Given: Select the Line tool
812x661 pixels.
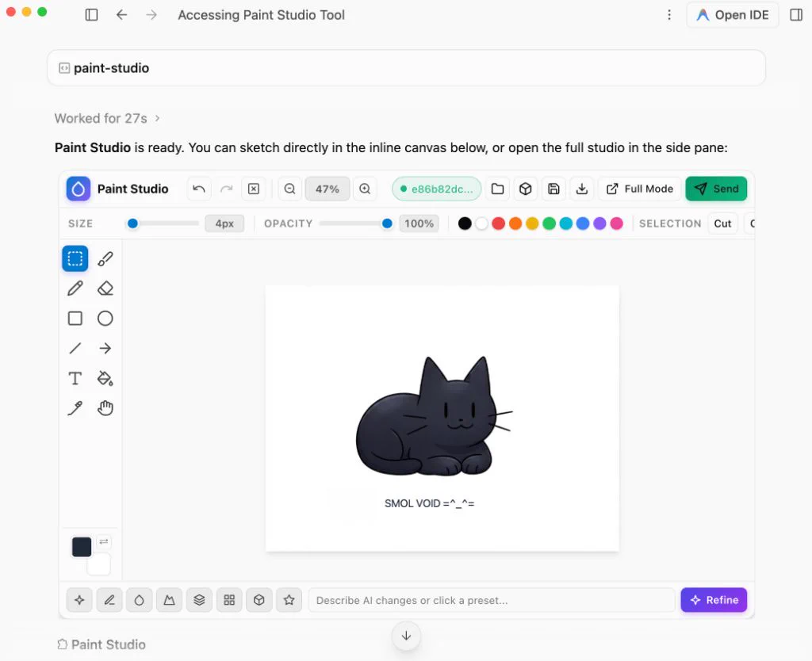Looking at the screenshot, I should click(x=75, y=349).
